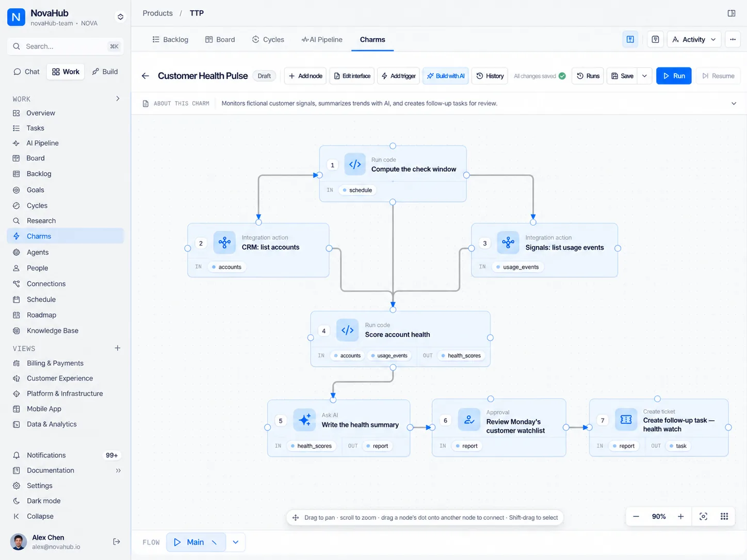This screenshot has width=747, height=560.
Task: Click the grid dots icon in zoom toolbar
Action: click(x=724, y=516)
